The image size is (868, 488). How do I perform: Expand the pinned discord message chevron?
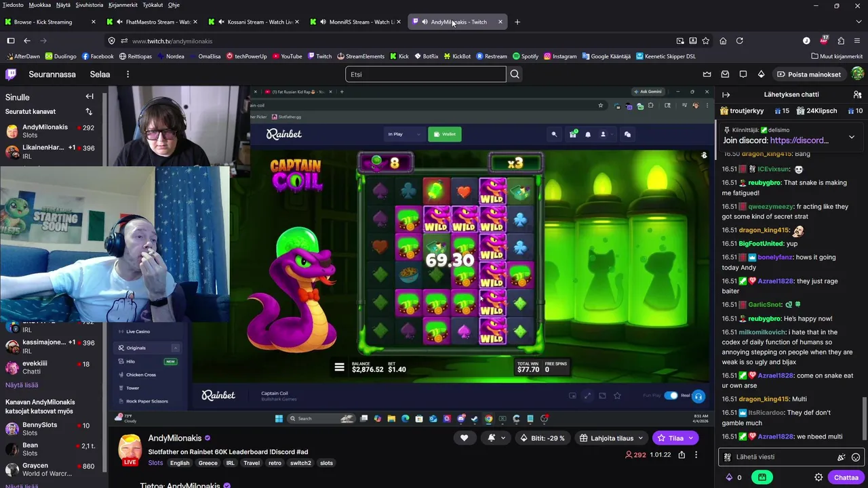[x=852, y=137]
